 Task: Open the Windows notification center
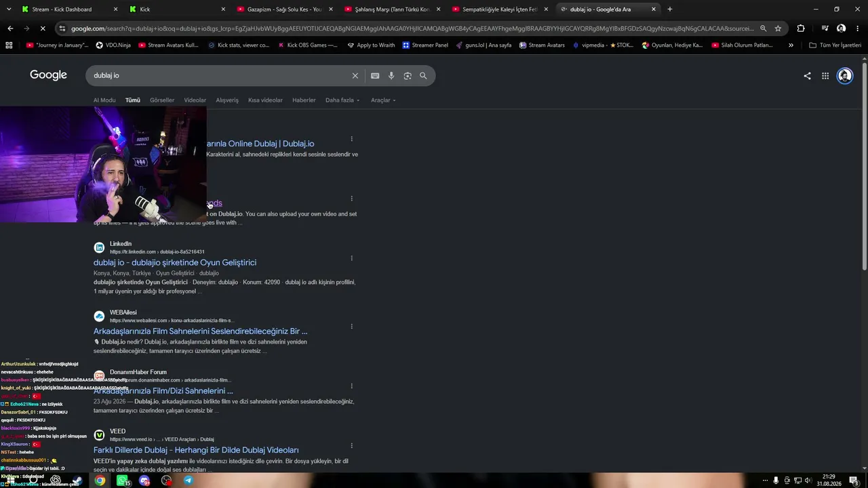(x=854, y=481)
